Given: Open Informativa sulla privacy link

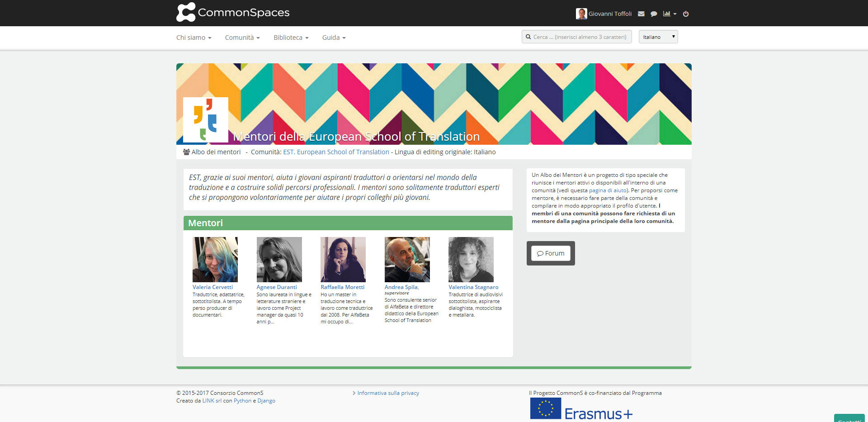Looking at the screenshot, I should click(x=388, y=393).
